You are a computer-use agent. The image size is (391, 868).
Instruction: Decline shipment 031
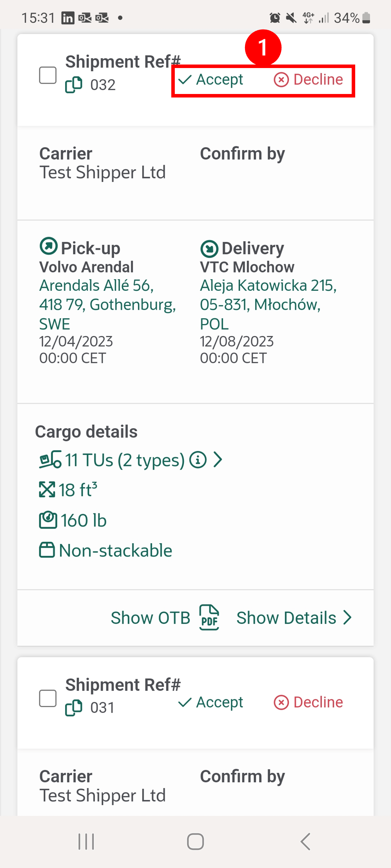point(308,702)
